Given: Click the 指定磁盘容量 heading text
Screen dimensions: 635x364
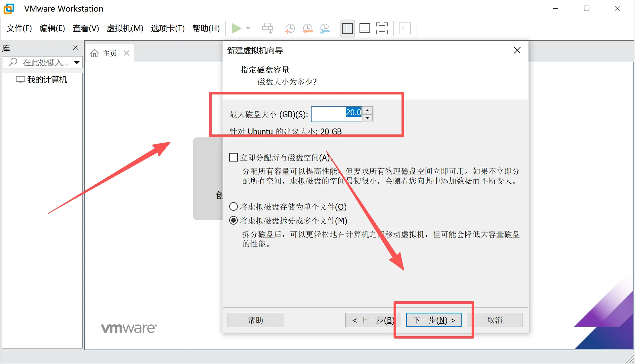Looking at the screenshot, I should (265, 70).
